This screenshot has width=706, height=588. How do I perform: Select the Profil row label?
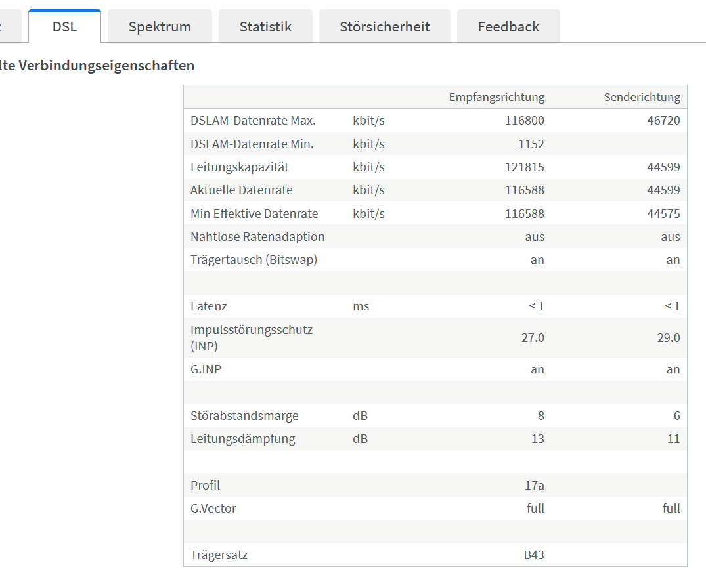(x=205, y=485)
